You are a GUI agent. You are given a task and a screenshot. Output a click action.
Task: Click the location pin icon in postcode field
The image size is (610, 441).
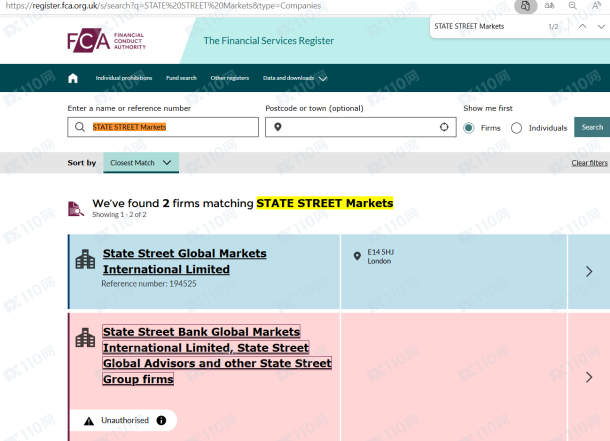point(278,127)
